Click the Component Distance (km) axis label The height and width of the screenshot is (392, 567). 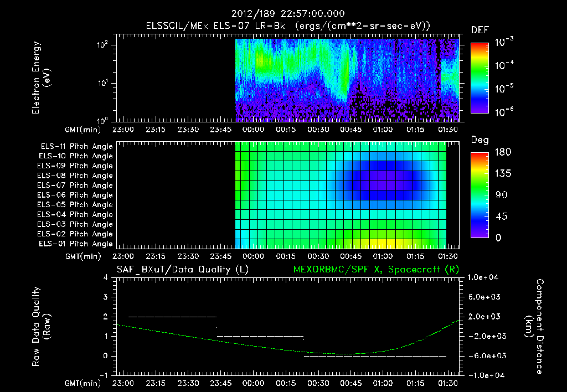(534, 327)
